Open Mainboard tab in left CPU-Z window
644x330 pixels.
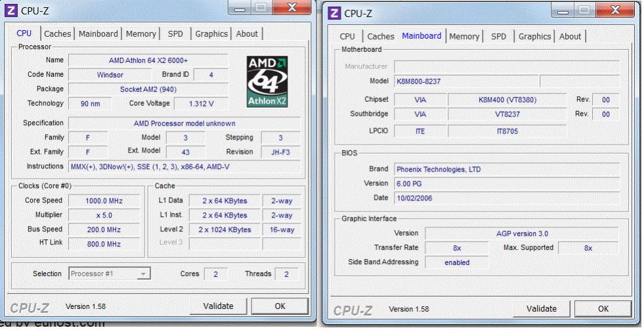coord(98,34)
